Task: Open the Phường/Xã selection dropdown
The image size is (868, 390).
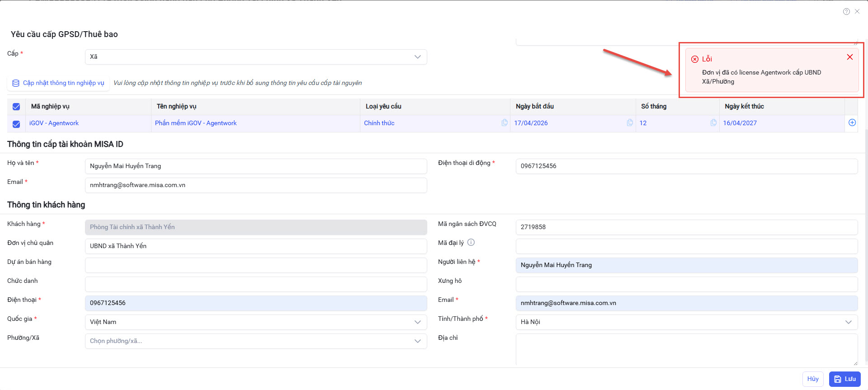Action: [255, 341]
